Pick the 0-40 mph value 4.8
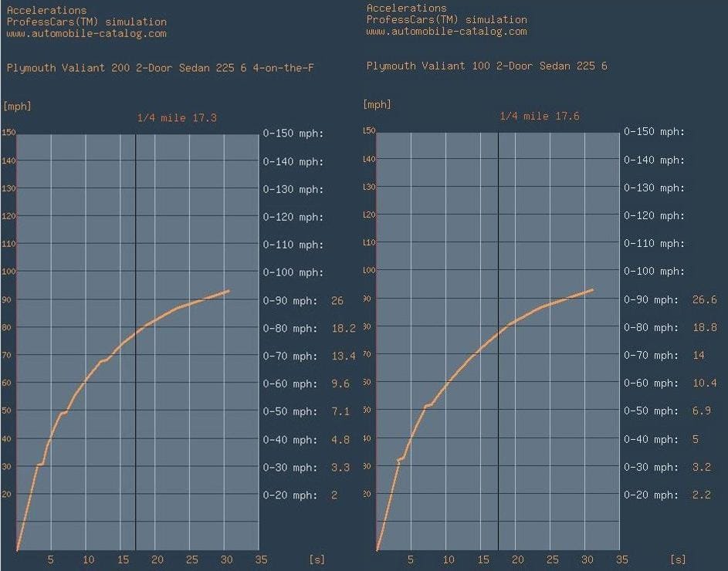This screenshot has height=571, width=728. pyautogui.click(x=340, y=440)
